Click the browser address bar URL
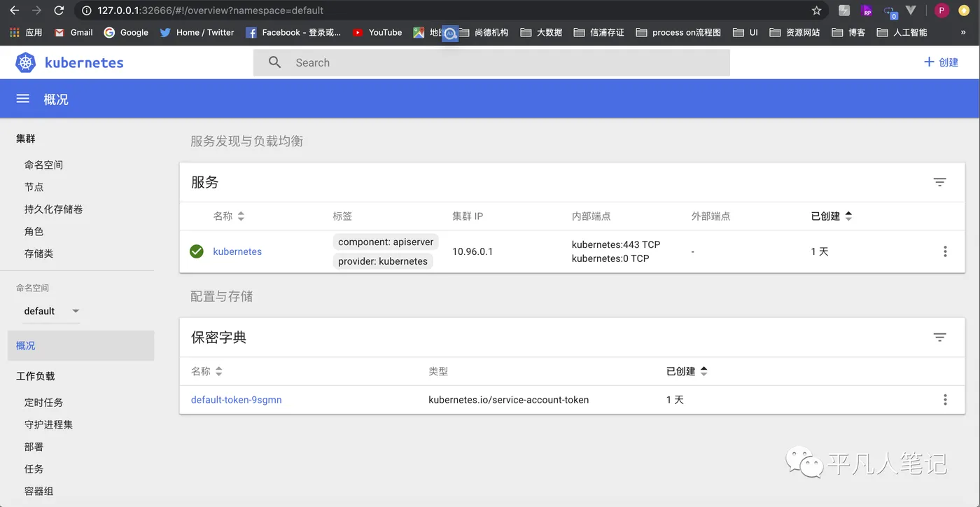 210,11
